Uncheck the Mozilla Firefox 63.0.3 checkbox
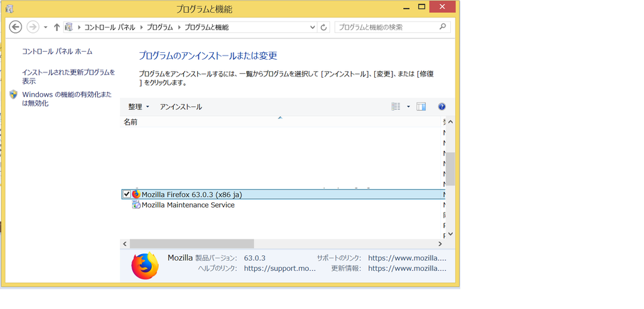Image resolution: width=644 pixels, height=309 pixels. pyautogui.click(x=127, y=194)
